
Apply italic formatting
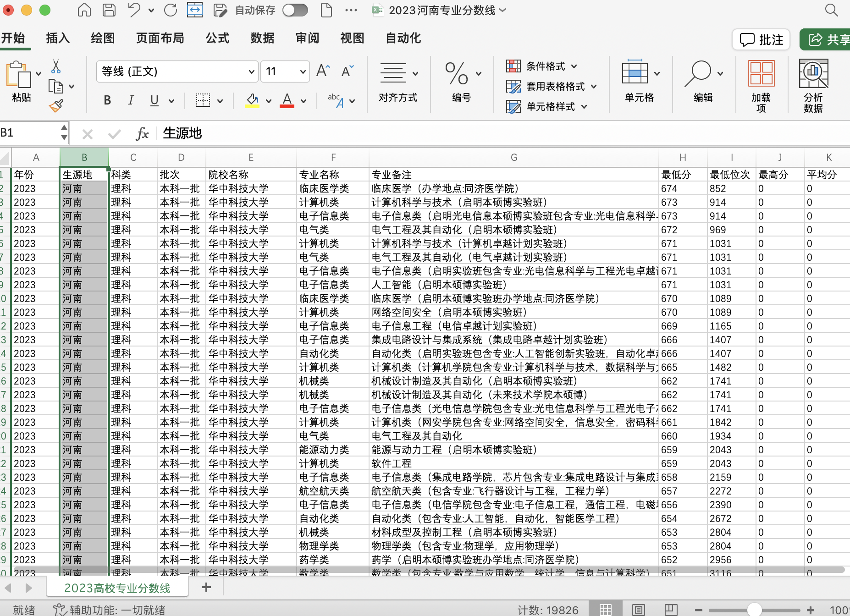tap(131, 100)
